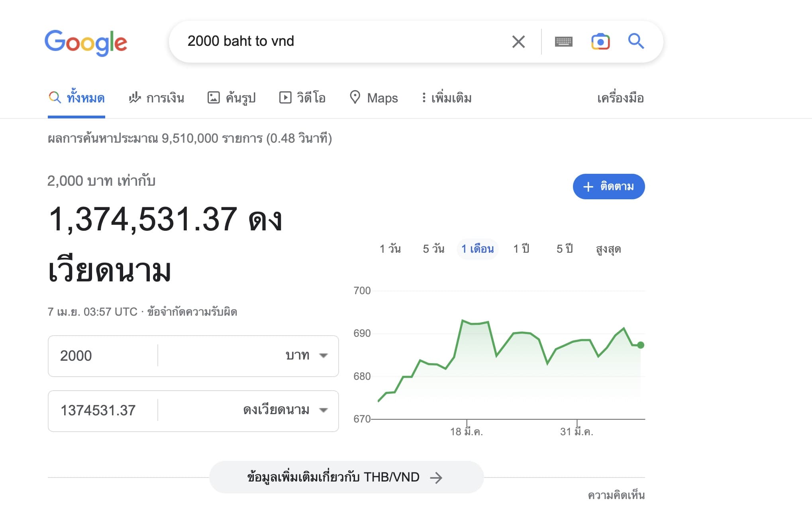Click the 2000 amount input field
The image size is (812, 511).
(x=103, y=356)
